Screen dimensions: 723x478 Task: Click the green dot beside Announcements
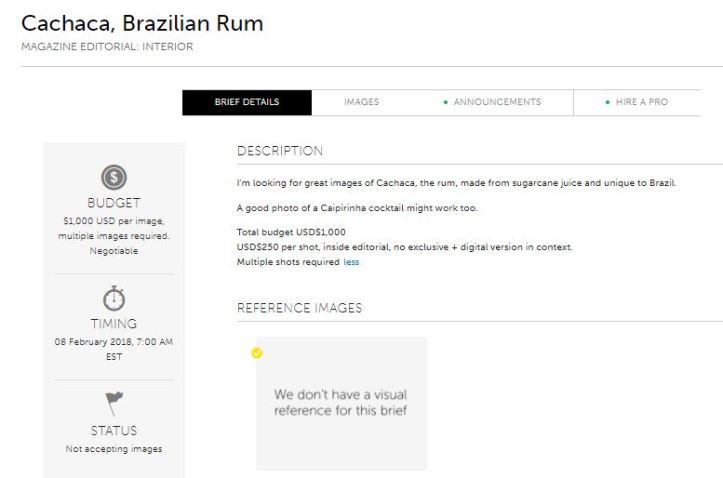tap(445, 103)
